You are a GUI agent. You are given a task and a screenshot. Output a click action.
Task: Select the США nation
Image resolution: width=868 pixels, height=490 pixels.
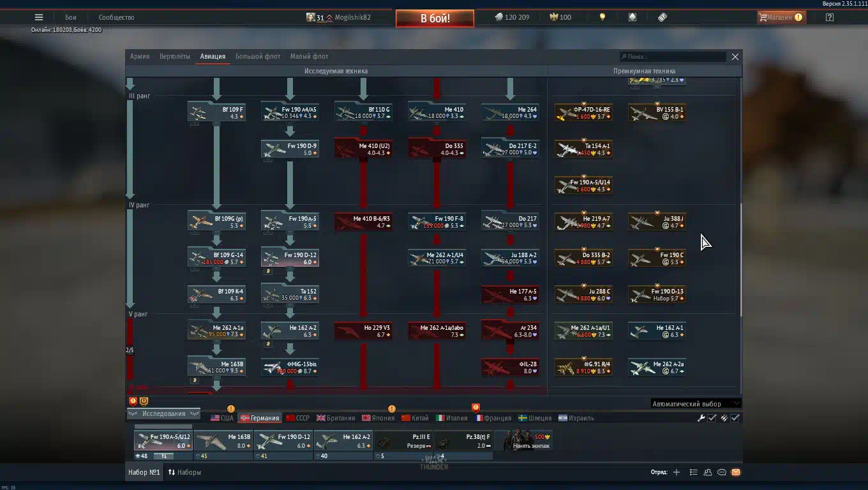point(221,418)
